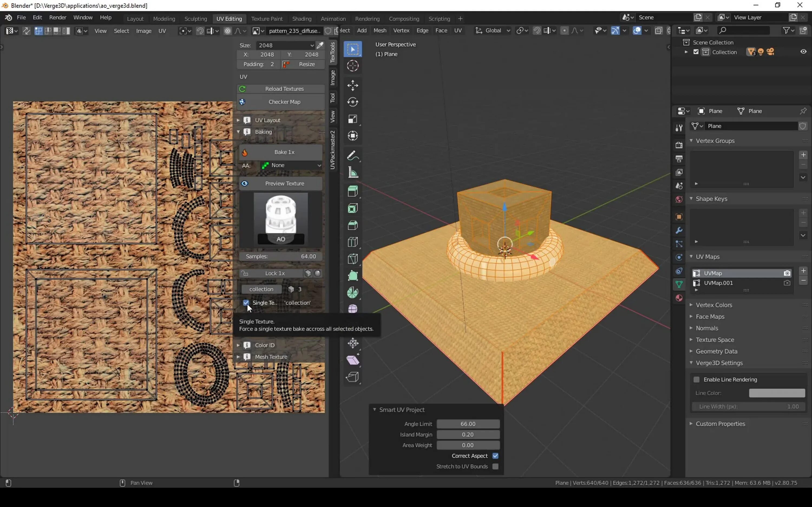Screen dimensions: 812x507
Task: Enable Line Rendering checkbox
Action: 697,379
